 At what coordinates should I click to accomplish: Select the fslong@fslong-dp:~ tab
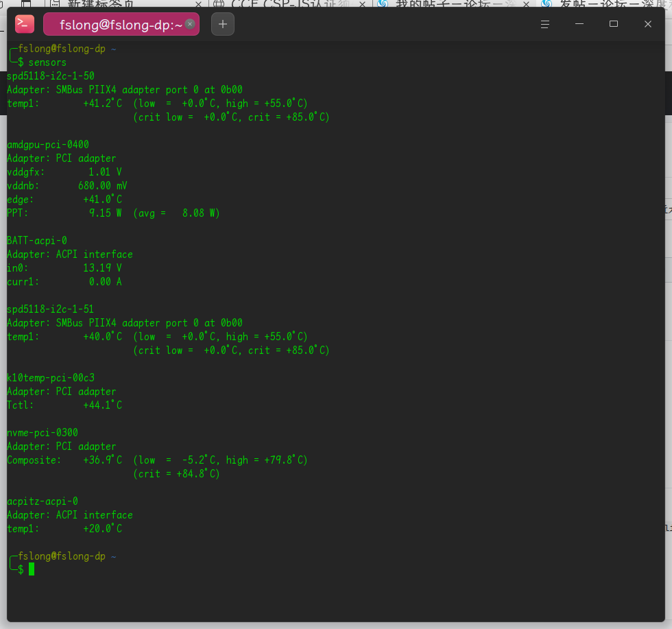pos(121,24)
